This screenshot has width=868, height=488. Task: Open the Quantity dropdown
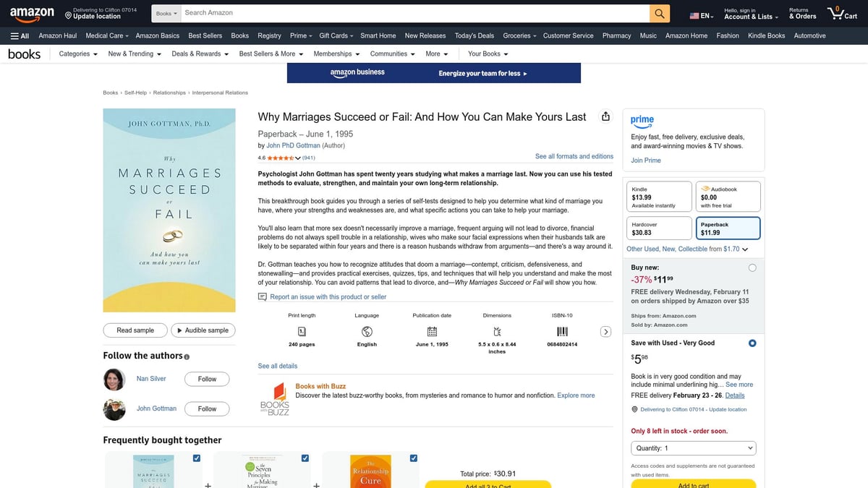click(x=692, y=448)
